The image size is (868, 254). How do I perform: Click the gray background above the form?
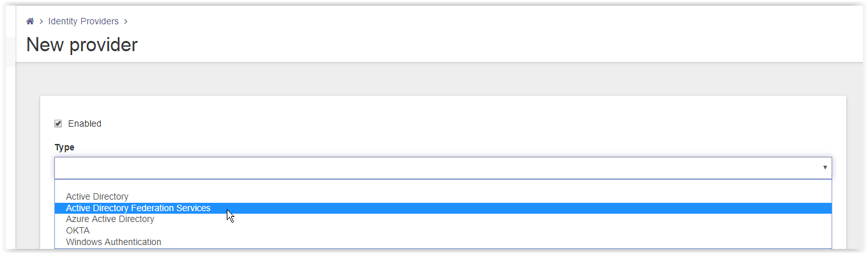441,80
